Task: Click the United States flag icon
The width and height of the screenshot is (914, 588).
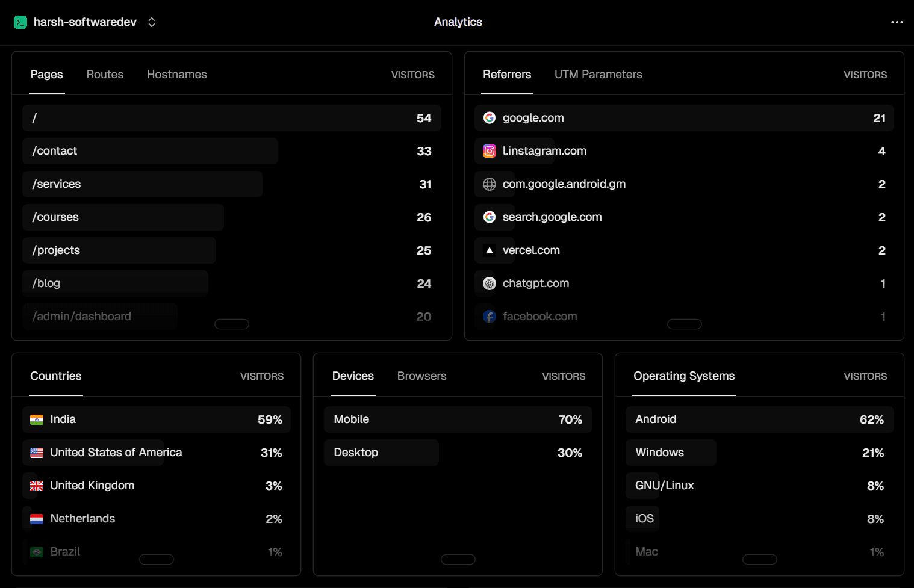Action: 37,453
